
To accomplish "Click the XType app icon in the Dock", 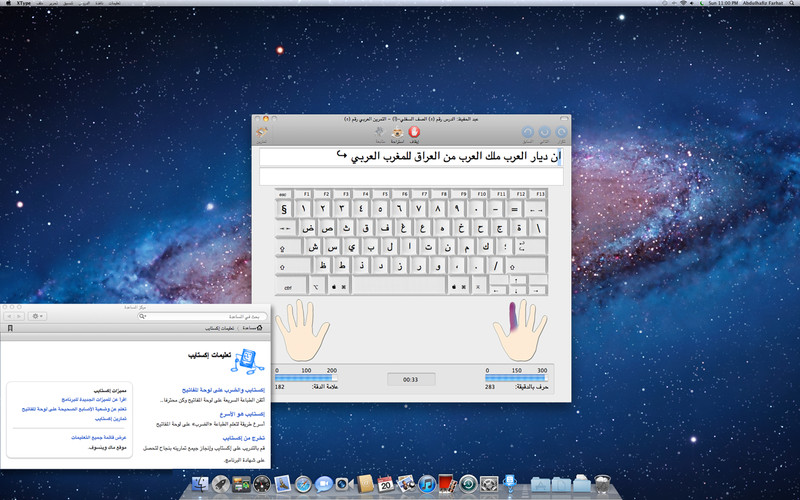I will coord(509,483).
